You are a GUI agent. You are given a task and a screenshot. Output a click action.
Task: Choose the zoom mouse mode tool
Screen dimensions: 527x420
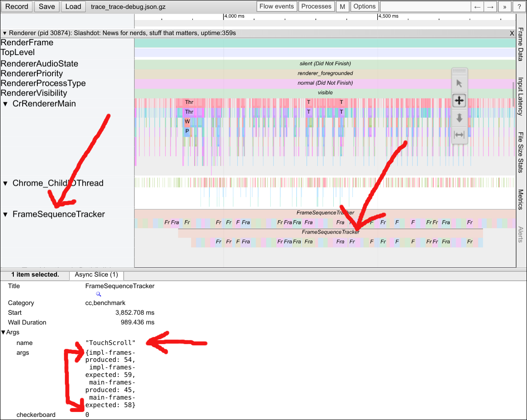point(459,118)
